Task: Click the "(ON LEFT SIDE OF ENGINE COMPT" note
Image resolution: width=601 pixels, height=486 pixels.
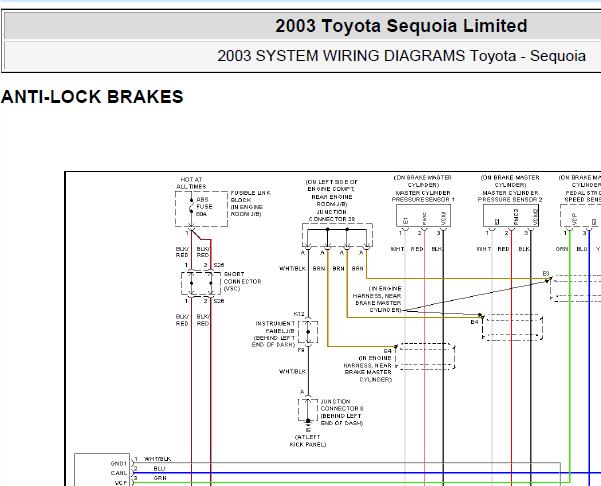Action: pos(332,186)
